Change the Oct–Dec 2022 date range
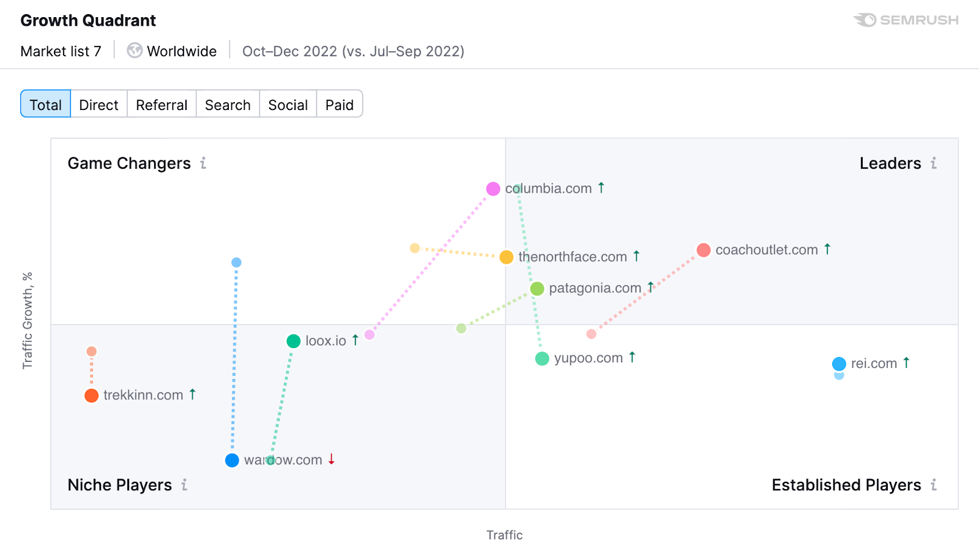The height and width of the screenshot is (560, 979). (352, 51)
